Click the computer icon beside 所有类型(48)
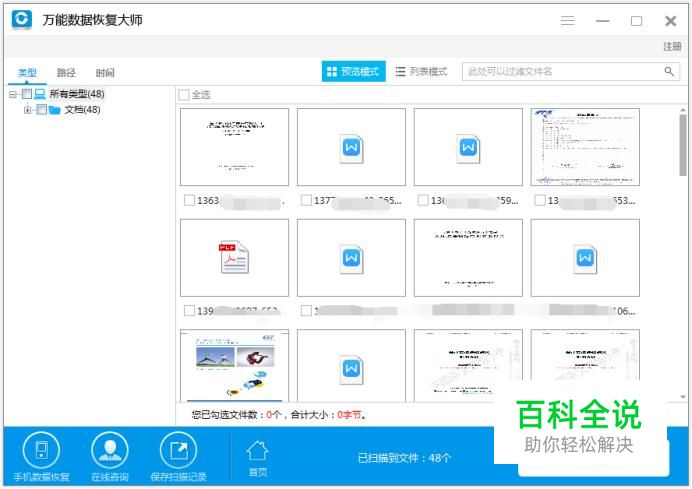This screenshot has height=489, width=692. (x=40, y=94)
